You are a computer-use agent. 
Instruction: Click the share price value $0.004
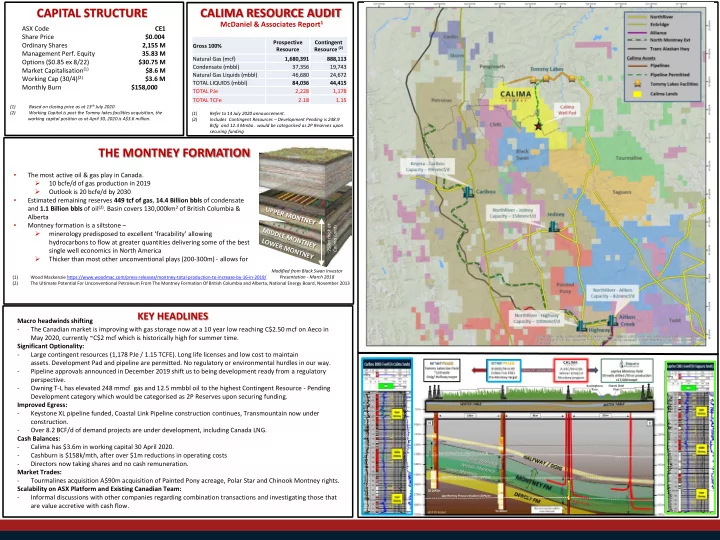(155, 37)
